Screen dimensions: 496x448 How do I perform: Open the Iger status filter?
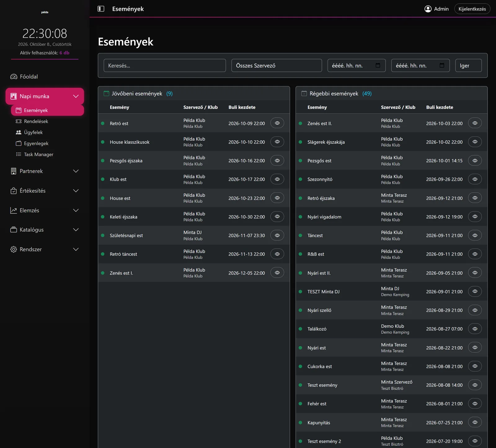[468, 65]
